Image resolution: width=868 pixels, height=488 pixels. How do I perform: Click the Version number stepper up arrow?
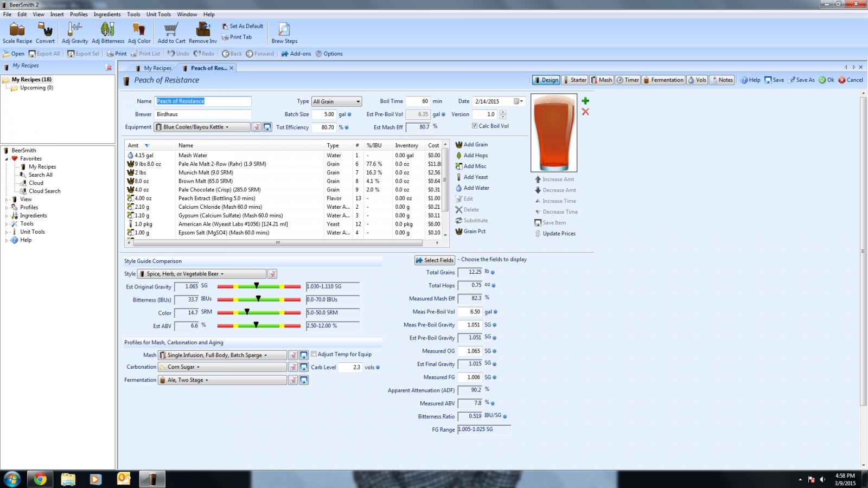pyautogui.click(x=503, y=112)
